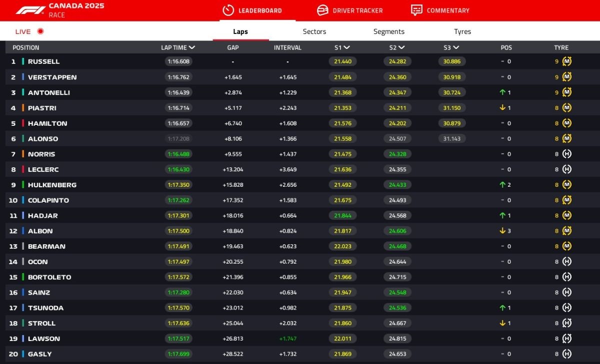Open the Tyres tab

click(x=462, y=31)
